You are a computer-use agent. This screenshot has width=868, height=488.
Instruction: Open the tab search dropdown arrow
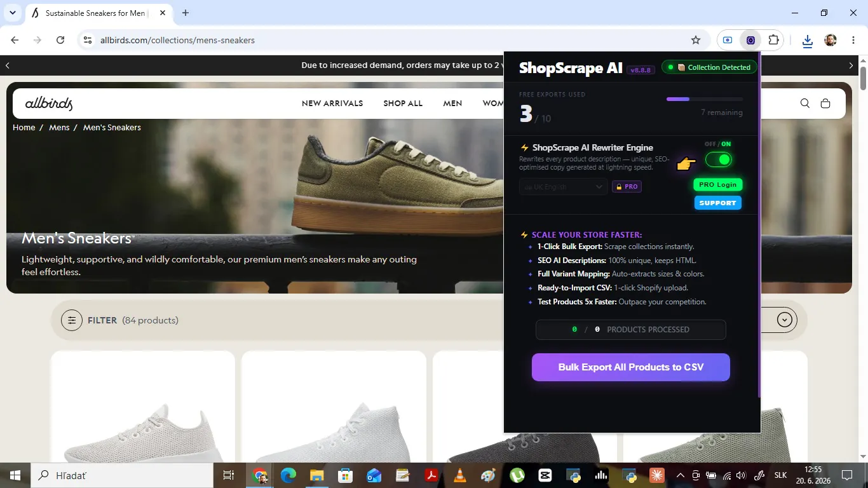coord(12,13)
